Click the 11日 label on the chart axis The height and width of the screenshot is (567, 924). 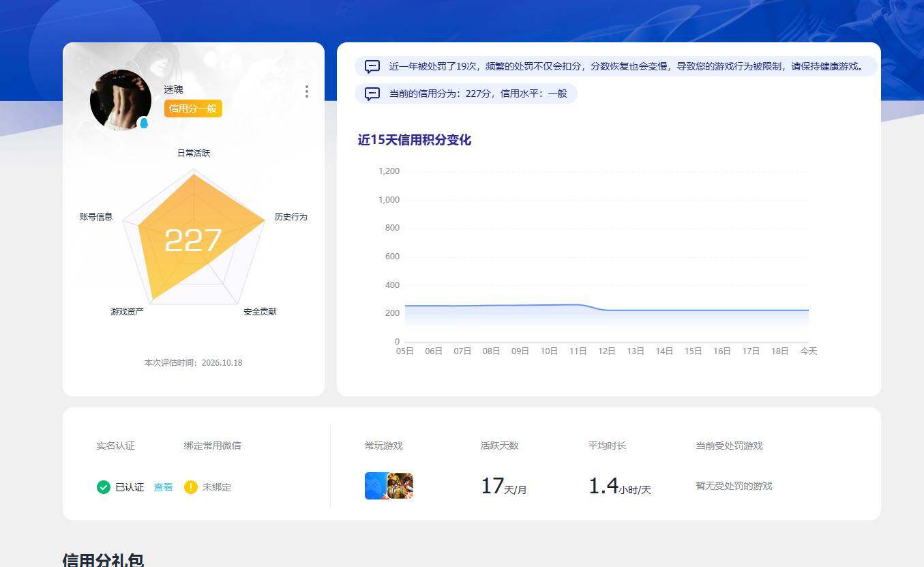point(578,351)
